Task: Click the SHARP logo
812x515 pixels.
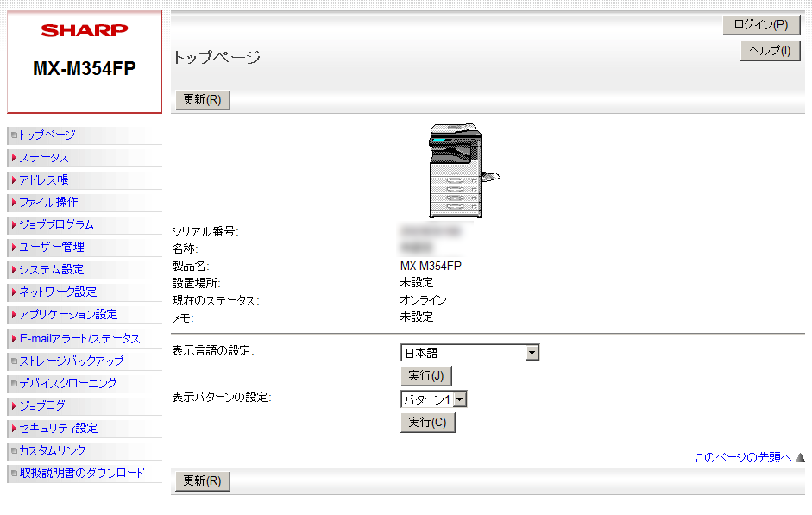Action: 85,30
